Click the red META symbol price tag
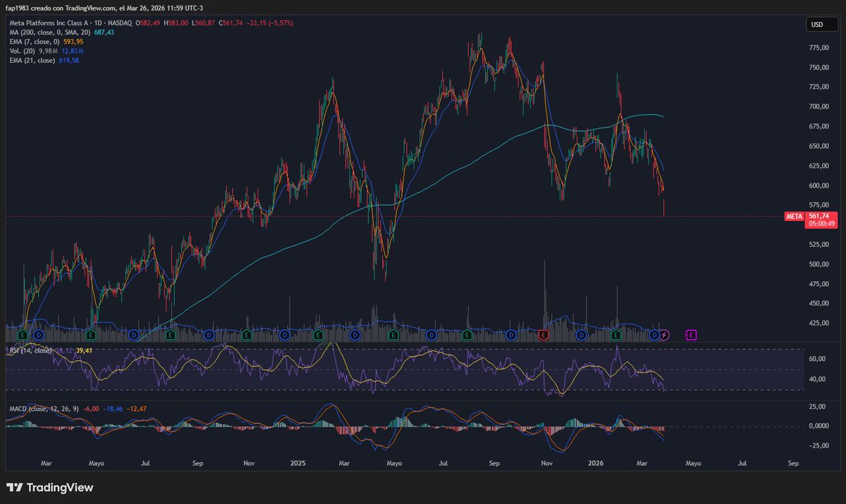This screenshot has width=846, height=504. coord(795,216)
